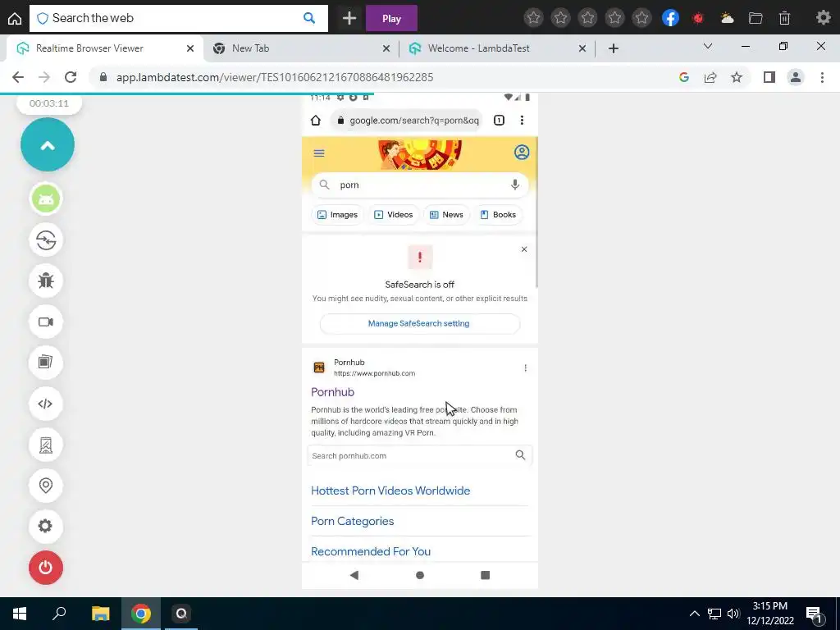Click the red ladybug icon in the top bar
The width and height of the screenshot is (840, 630).
698,18
